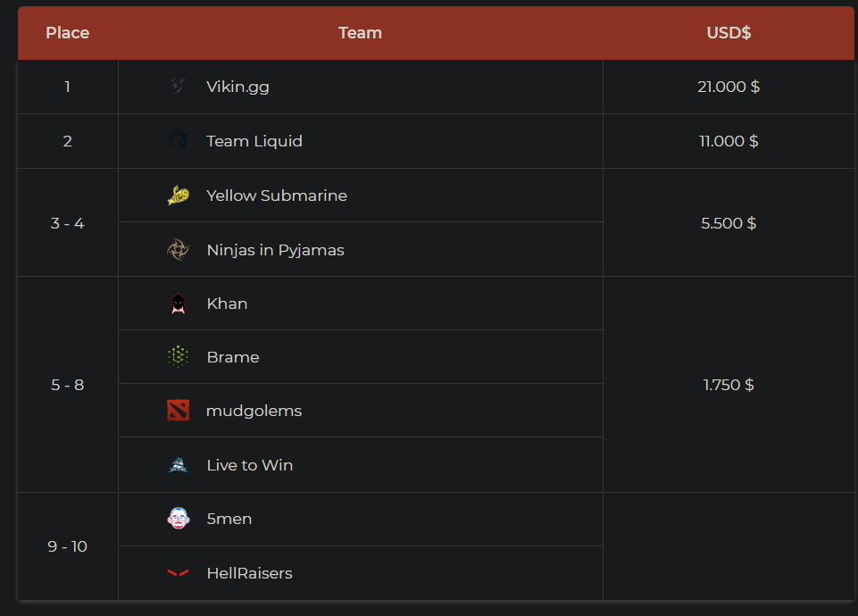This screenshot has height=616, width=858.
Task: Click the HellRaisers red logo icon
Action: 178,573
